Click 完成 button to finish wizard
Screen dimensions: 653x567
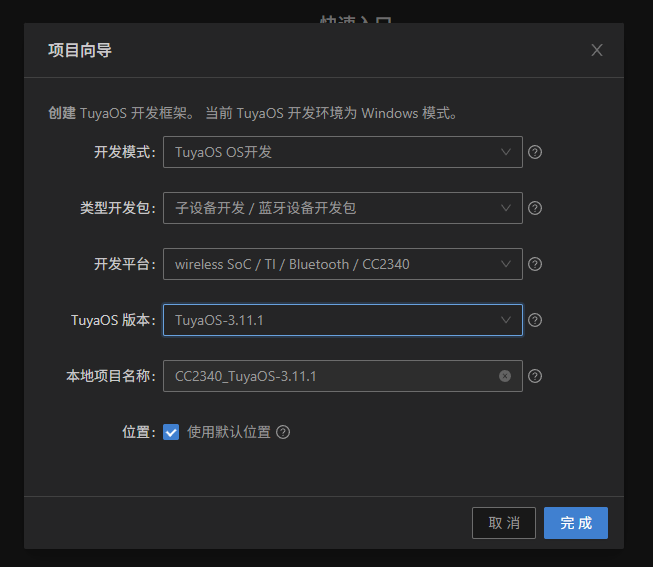click(576, 523)
